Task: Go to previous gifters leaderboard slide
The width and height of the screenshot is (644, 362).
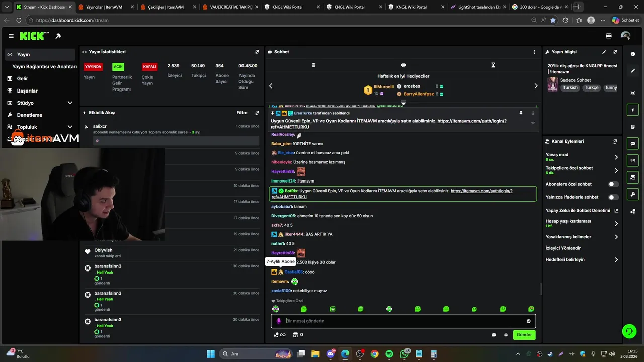Action: (271, 86)
